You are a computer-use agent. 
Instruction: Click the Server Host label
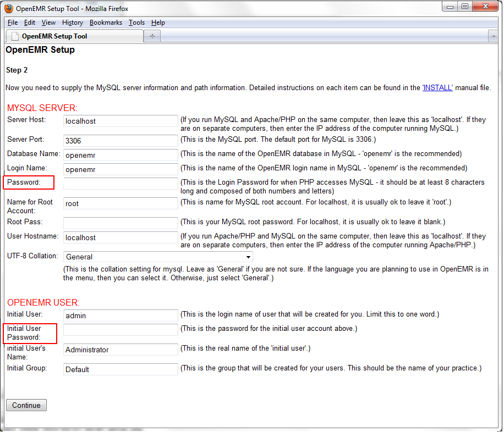[x=26, y=119]
